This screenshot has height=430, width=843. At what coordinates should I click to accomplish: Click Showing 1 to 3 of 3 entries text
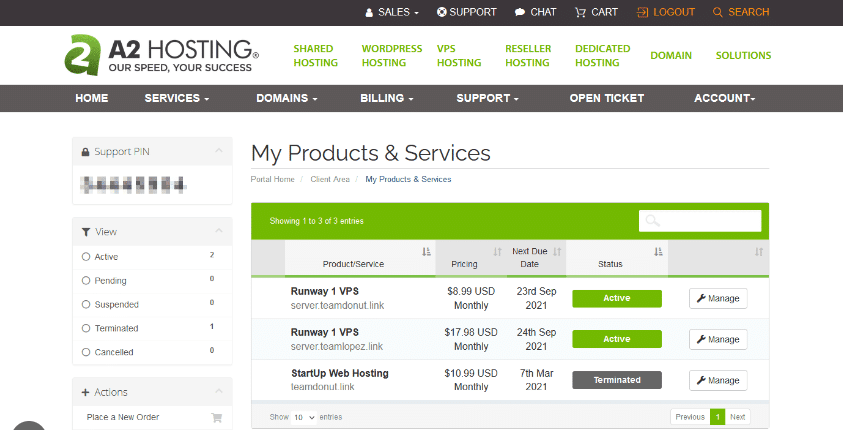pyautogui.click(x=317, y=221)
